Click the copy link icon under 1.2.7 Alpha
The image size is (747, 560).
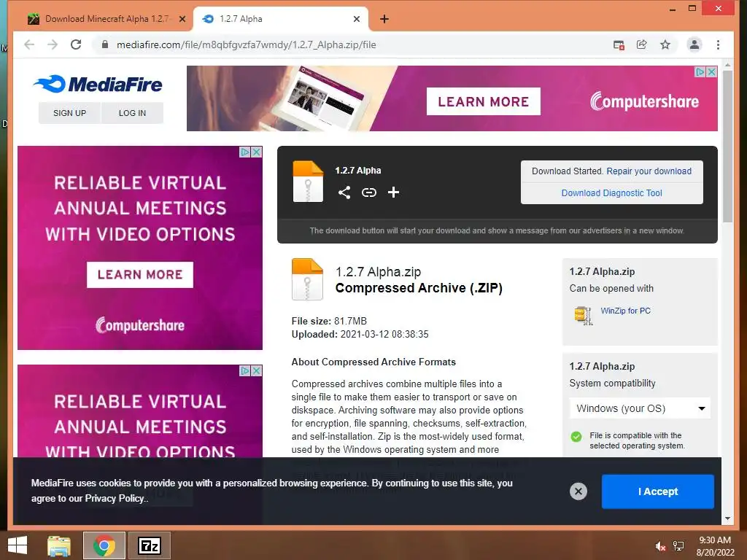coord(368,192)
